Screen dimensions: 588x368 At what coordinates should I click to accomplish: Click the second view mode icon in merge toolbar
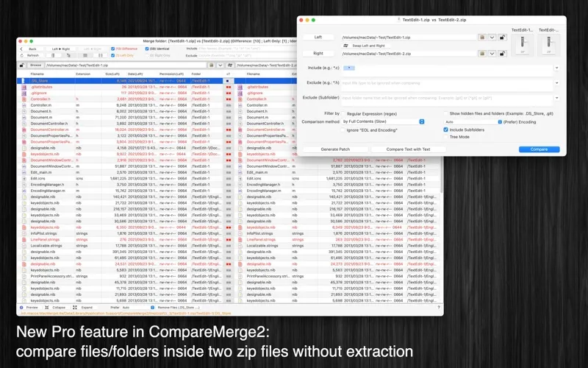click(68, 55)
